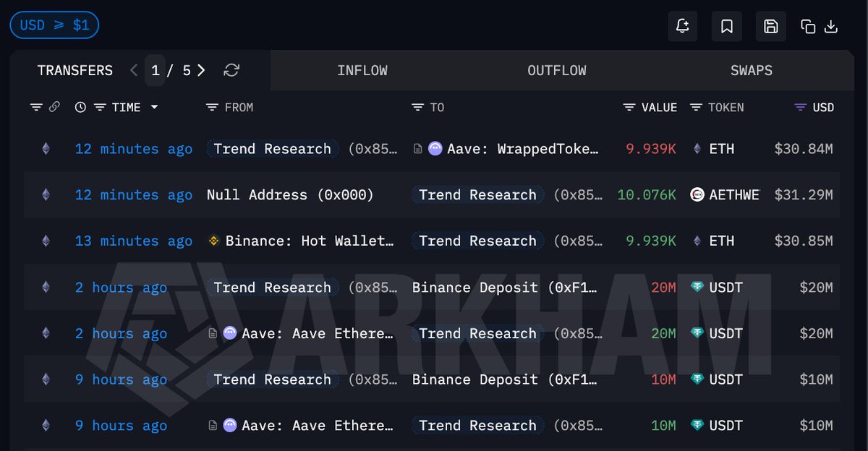This screenshot has height=451, width=868.
Task: Open the TO column filter
Action: (x=417, y=107)
